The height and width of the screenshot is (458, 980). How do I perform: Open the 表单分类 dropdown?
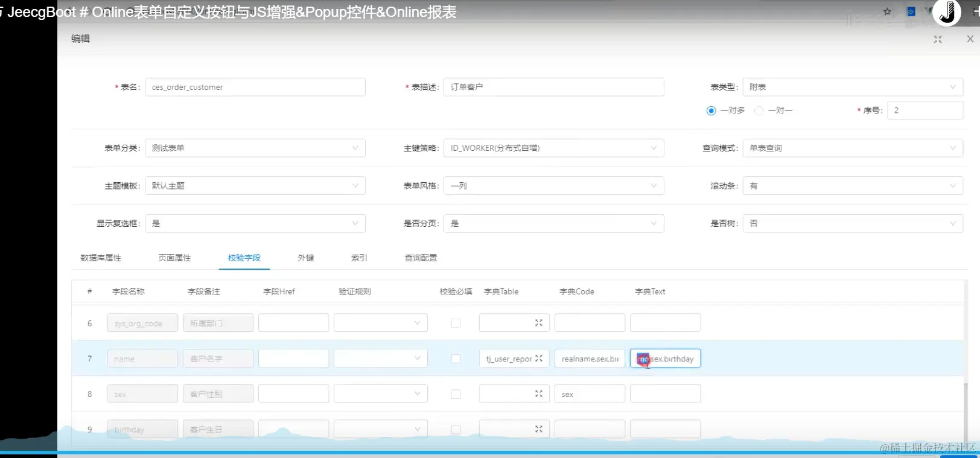coord(255,148)
